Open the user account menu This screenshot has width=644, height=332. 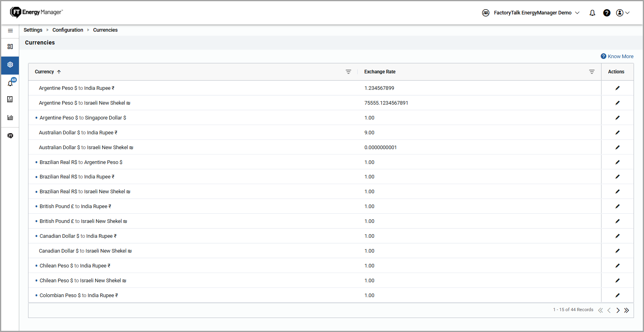[x=623, y=13]
